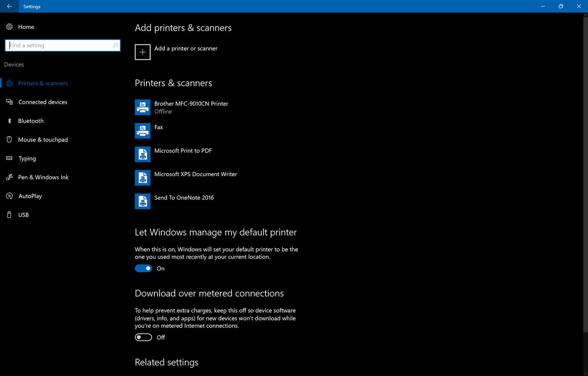Expand the Microsoft Print to PDF entry
Viewport: 588px width, 376px height.
pos(183,154)
